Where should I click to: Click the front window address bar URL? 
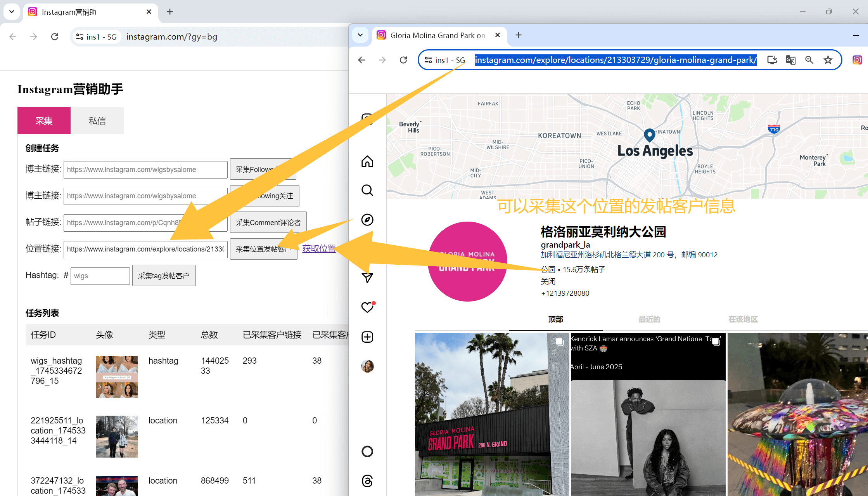pos(616,60)
